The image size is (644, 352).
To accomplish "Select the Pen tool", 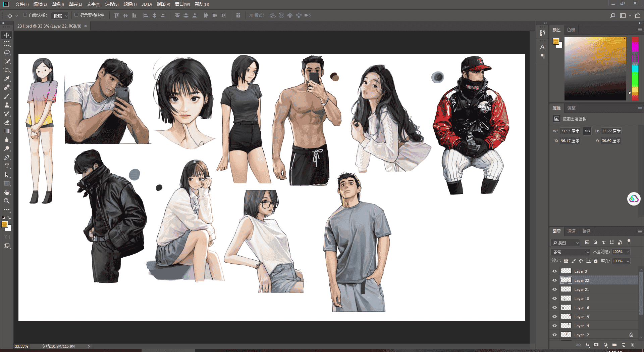I will coord(7,157).
